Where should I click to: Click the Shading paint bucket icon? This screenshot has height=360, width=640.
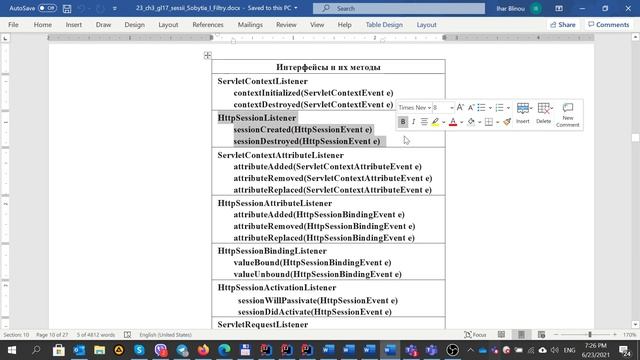[471, 122]
